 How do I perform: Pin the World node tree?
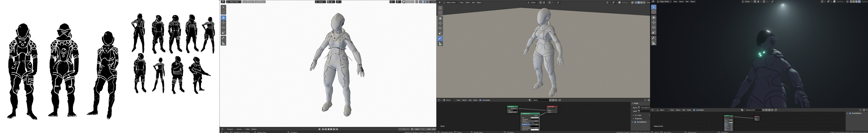click(x=560, y=100)
